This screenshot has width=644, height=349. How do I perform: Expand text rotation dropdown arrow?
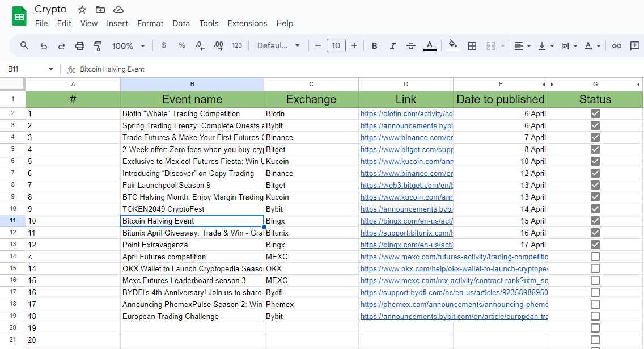click(599, 45)
